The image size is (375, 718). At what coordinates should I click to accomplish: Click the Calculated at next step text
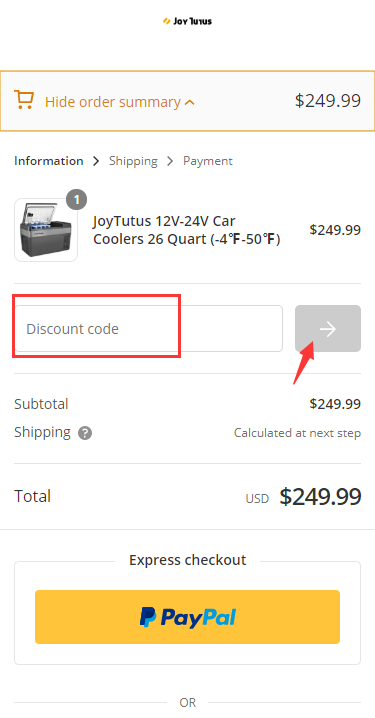(297, 433)
